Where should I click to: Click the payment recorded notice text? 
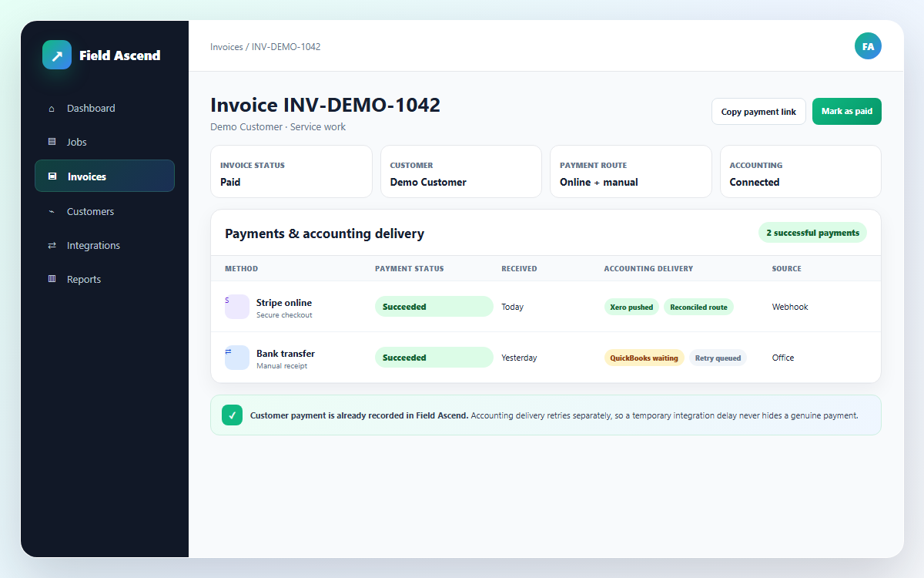pos(554,415)
